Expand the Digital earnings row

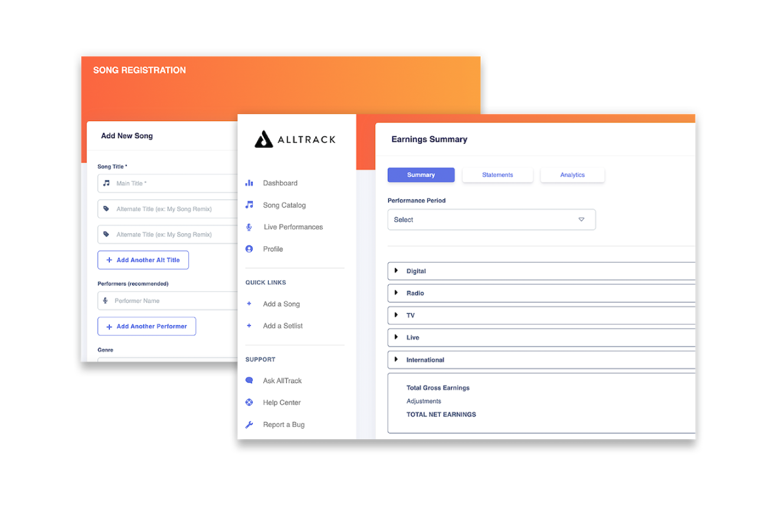397,271
